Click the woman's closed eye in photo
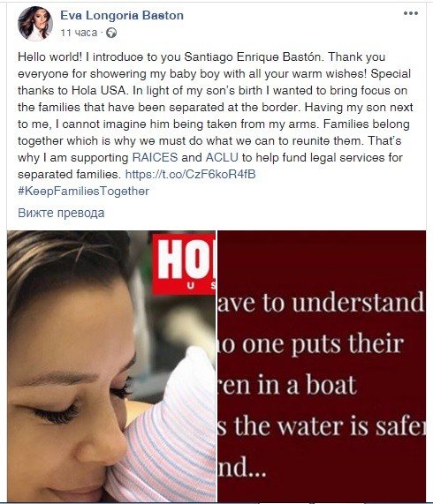 tap(55, 414)
